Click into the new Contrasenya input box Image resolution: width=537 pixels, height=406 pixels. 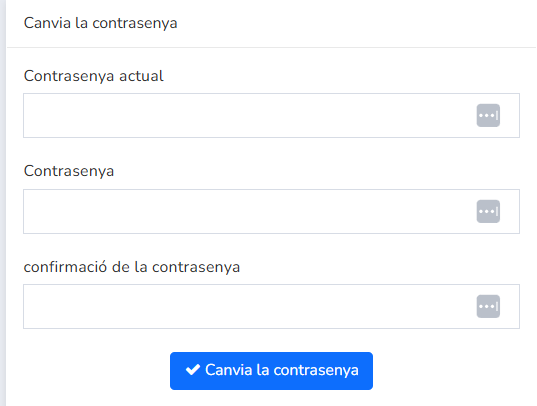tap(271, 211)
